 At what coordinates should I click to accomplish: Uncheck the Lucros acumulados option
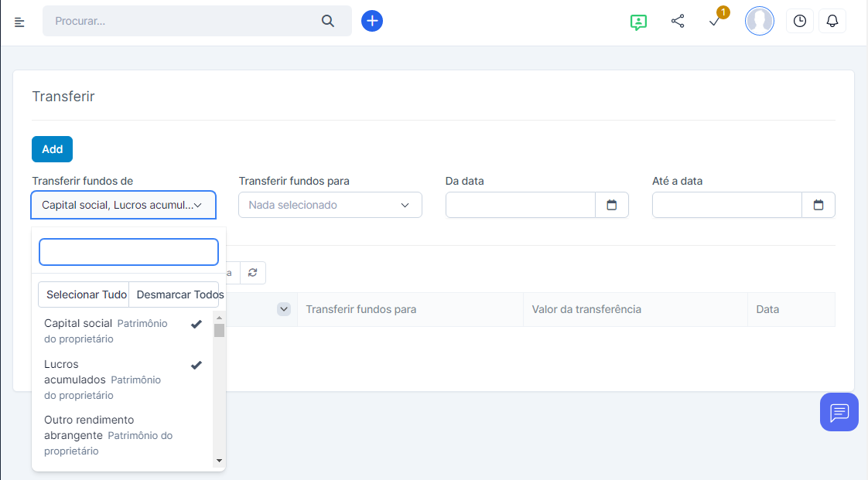tap(116, 379)
